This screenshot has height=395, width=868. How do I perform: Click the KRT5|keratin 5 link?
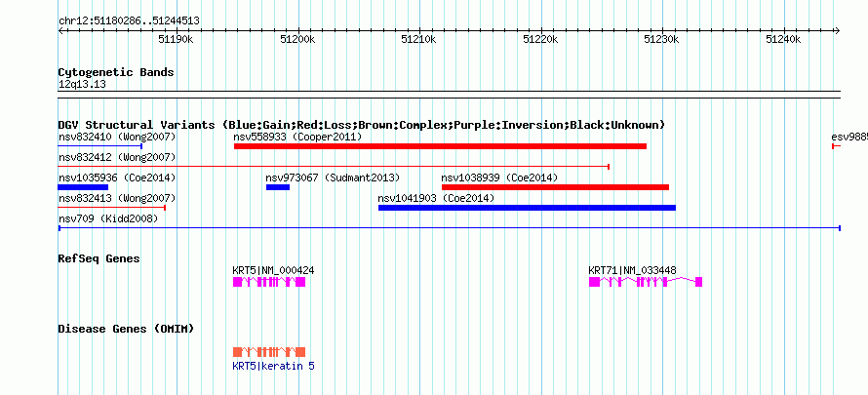pyautogui.click(x=273, y=366)
